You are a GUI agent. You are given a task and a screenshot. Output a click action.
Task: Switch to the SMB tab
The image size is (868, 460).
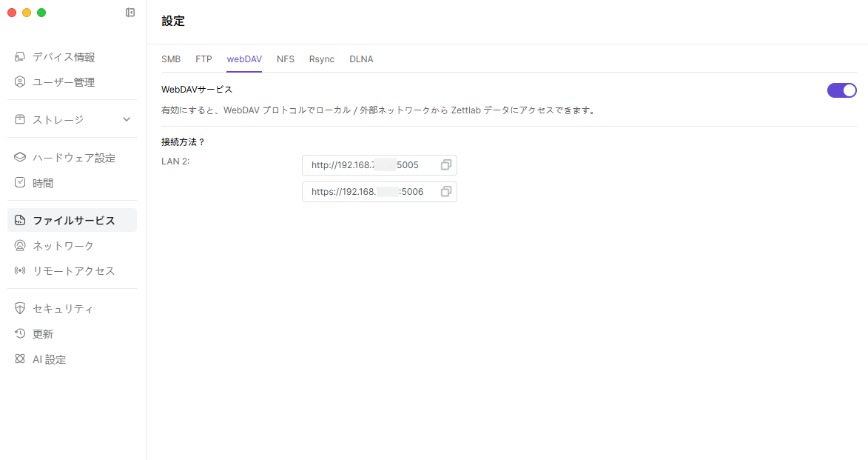171,59
